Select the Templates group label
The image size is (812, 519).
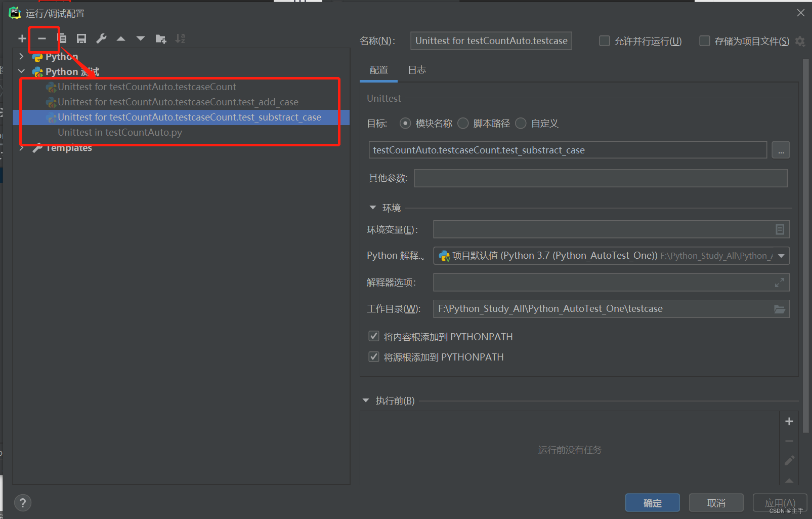pos(69,148)
